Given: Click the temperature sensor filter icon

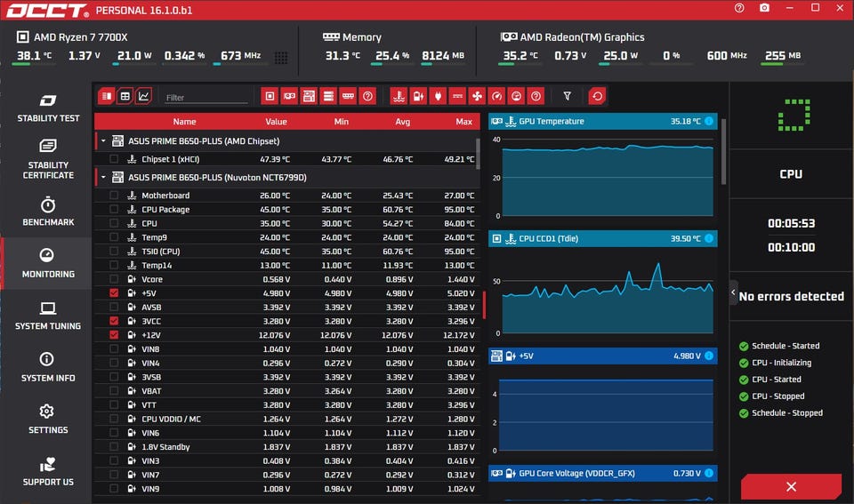Looking at the screenshot, I should 399,96.
